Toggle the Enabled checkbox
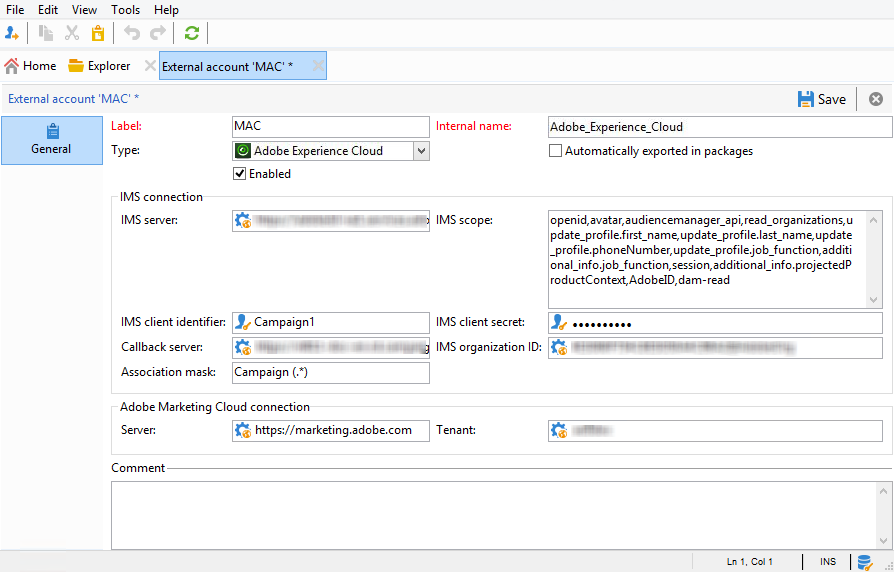This screenshot has width=894, height=572. (240, 174)
